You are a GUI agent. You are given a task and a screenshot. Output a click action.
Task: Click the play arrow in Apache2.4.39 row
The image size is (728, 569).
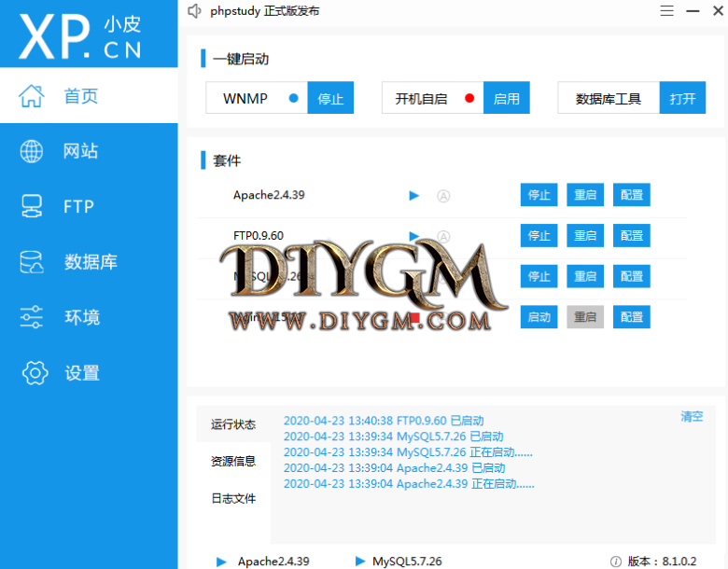click(414, 196)
